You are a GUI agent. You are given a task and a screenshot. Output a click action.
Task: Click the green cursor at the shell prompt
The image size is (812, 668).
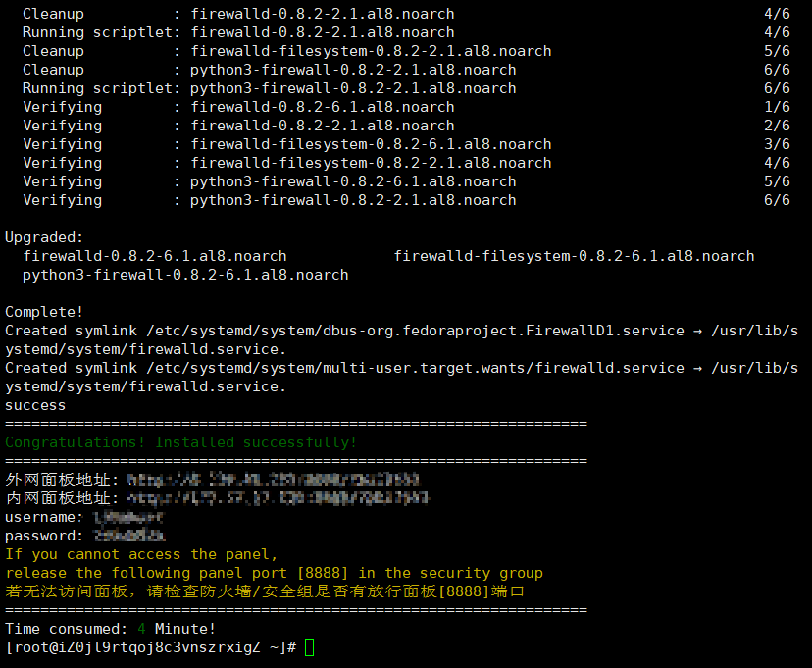click(310, 647)
